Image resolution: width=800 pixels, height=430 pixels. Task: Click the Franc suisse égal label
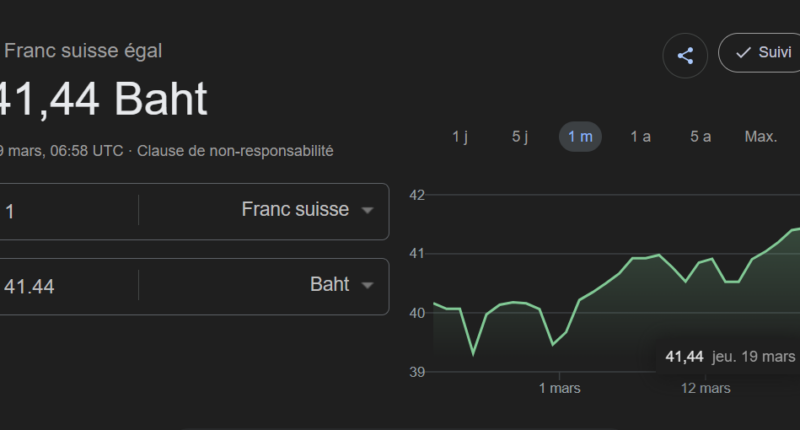pos(83,51)
